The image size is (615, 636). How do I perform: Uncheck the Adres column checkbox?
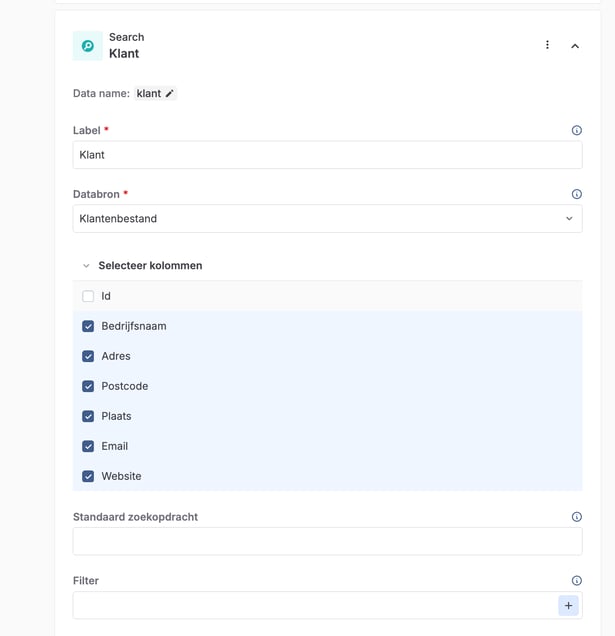(88, 356)
